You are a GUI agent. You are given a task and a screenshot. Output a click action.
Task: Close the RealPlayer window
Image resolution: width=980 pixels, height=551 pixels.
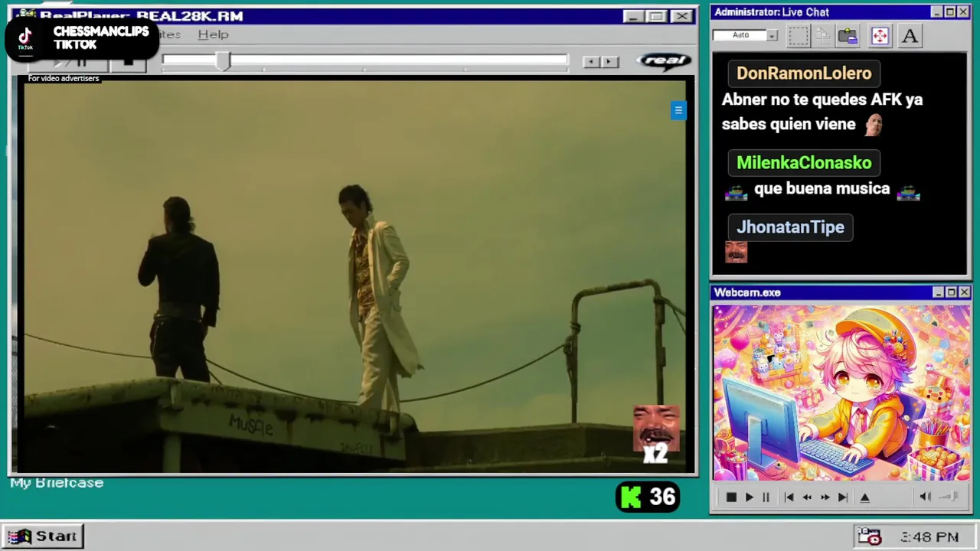point(681,16)
